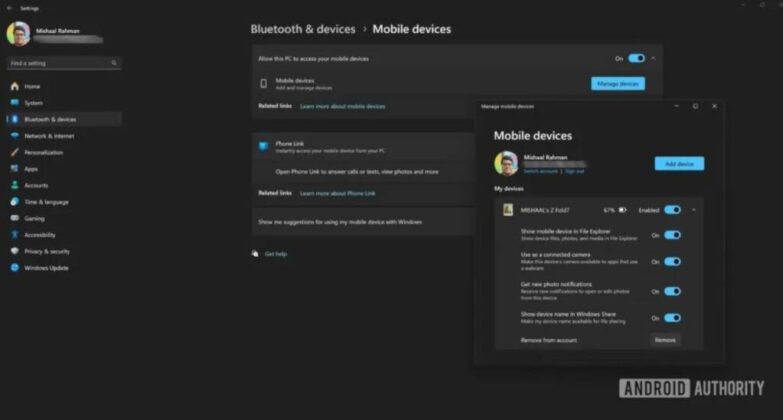Click the back arrow in Settings title bar
This screenshot has width=783, height=420.
tap(9, 8)
